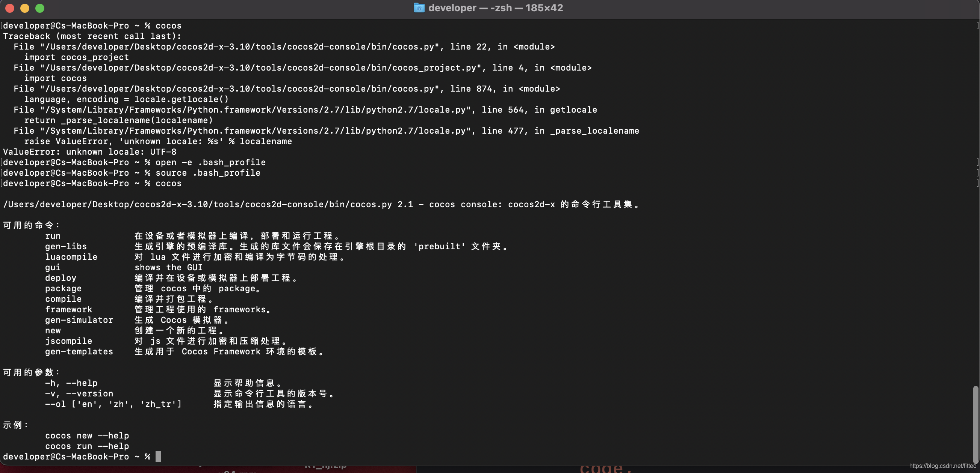
Task: Click 'return _parse_localename(localename)' line
Action: pos(118,121)
